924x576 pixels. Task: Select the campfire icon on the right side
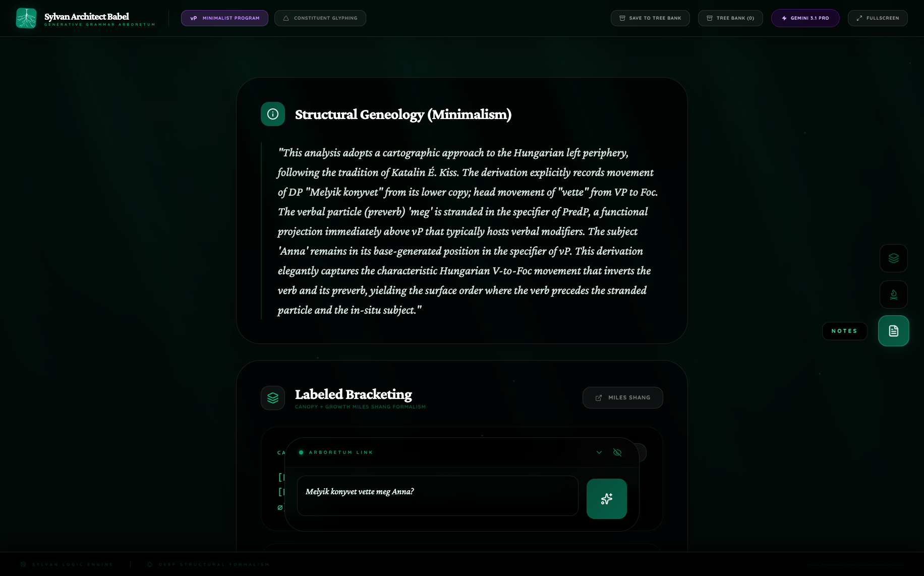[x=893, y=295]
